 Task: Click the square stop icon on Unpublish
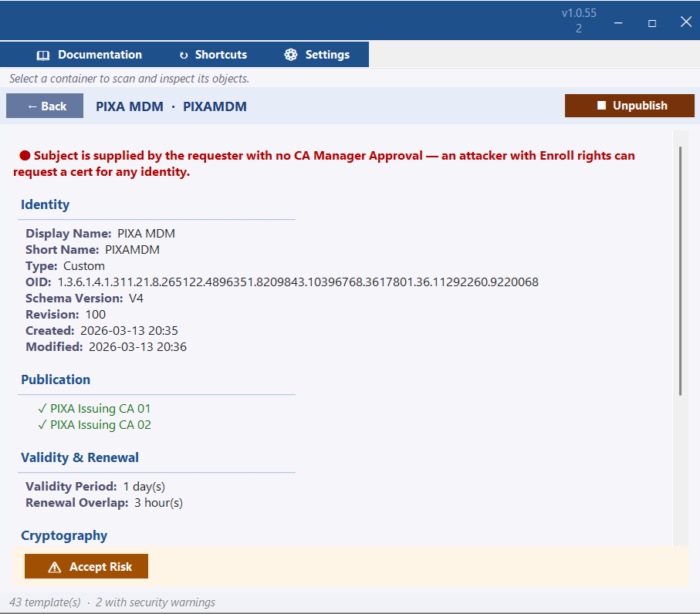click(x=601, y=106)
